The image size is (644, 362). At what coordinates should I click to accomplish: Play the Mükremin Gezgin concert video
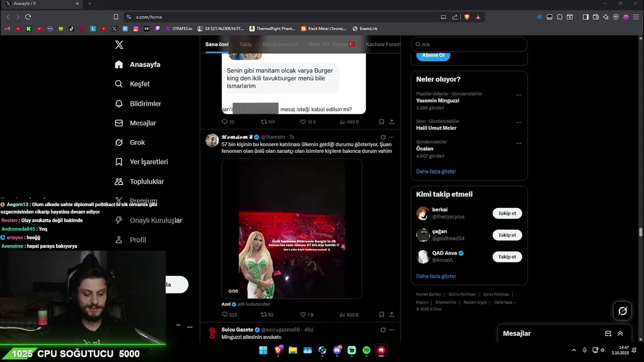pyautogui.click(x=292, y=229)
